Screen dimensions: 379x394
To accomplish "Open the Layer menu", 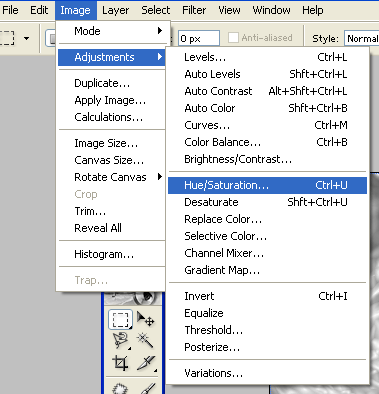I will (115, 10).
